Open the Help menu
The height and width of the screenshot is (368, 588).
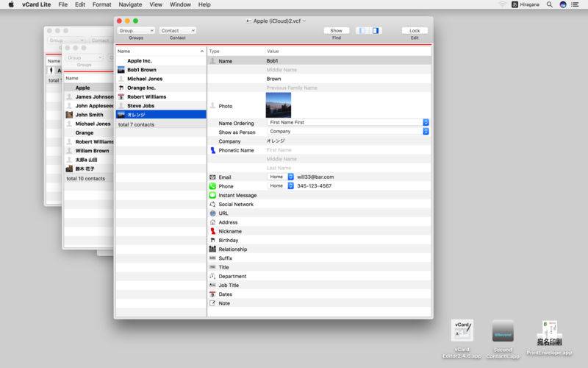pos(204,4)
